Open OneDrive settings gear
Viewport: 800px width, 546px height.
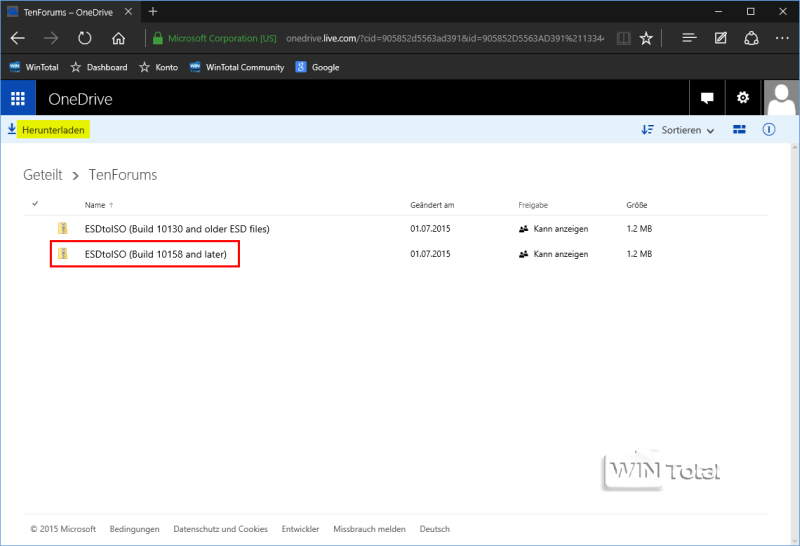(742, 98)
